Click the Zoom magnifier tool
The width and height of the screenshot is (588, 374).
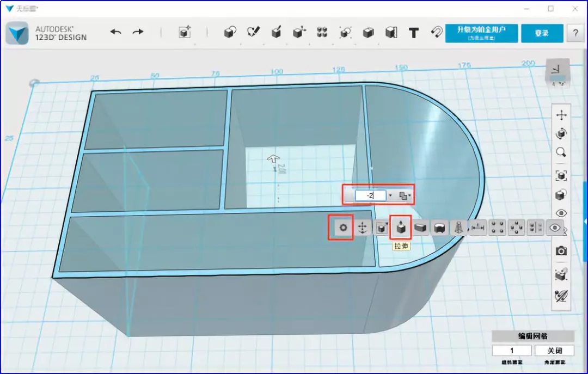(x=561, y=152)
